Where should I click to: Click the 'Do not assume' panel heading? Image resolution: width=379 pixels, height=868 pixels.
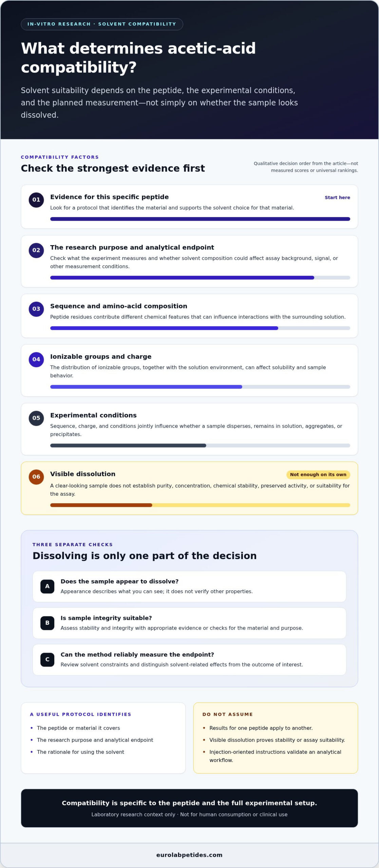tap(228, 714)
